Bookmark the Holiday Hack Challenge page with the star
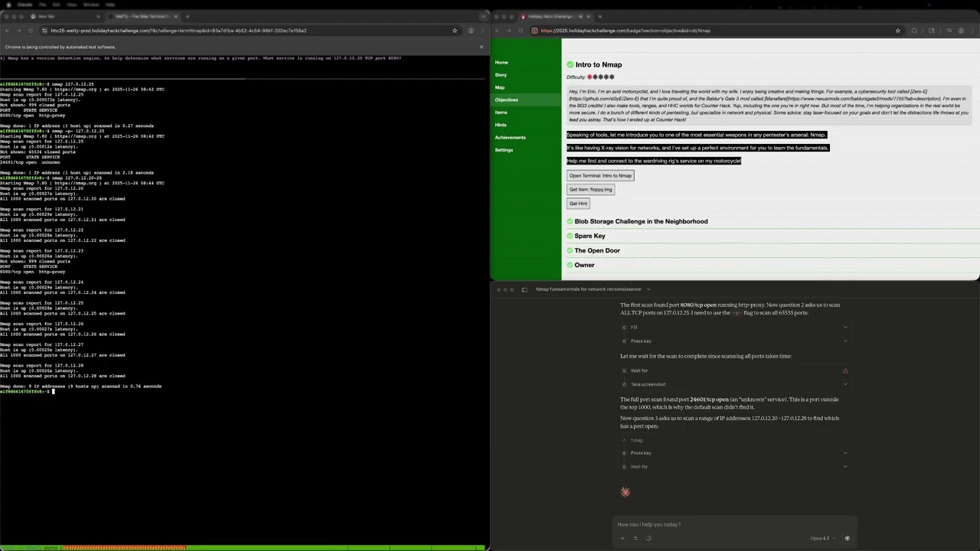 click(x=899, y=31)
